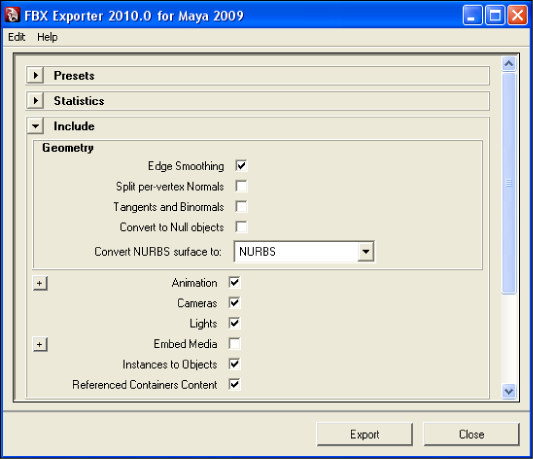Expand the Presets section arrow
Image resolution: width=533 pixels, height=459 pixels.
point(36,75)
